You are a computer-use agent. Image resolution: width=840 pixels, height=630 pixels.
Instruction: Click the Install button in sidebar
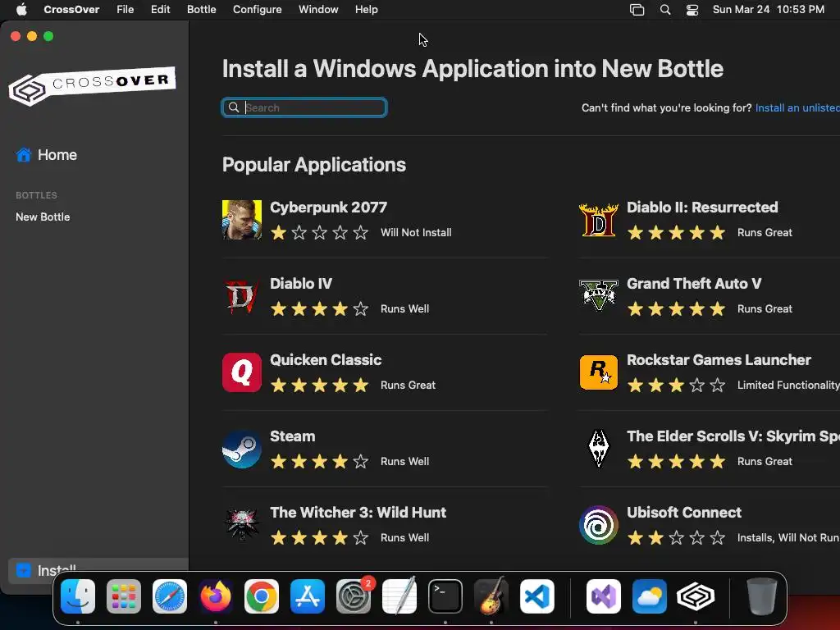(98, 571)
